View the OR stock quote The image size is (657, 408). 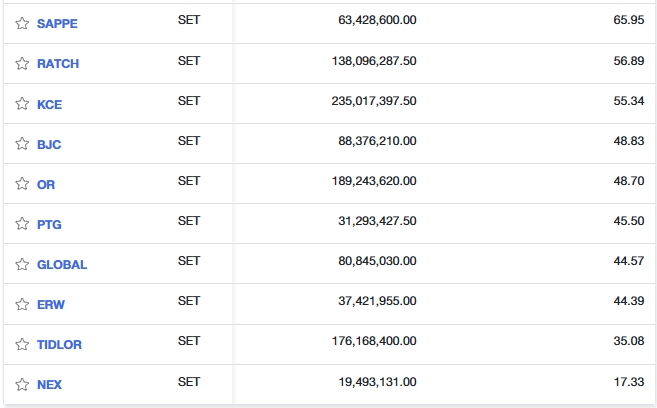46,185
